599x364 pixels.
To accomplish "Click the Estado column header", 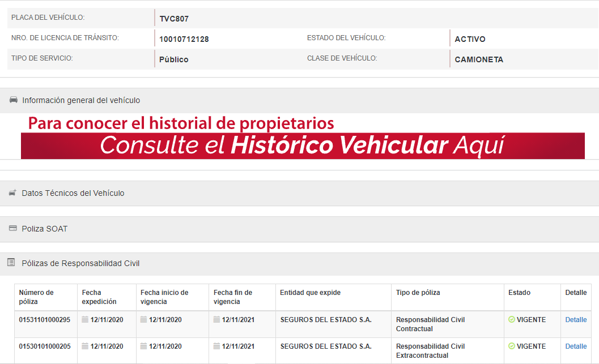I will click(519, 293).
